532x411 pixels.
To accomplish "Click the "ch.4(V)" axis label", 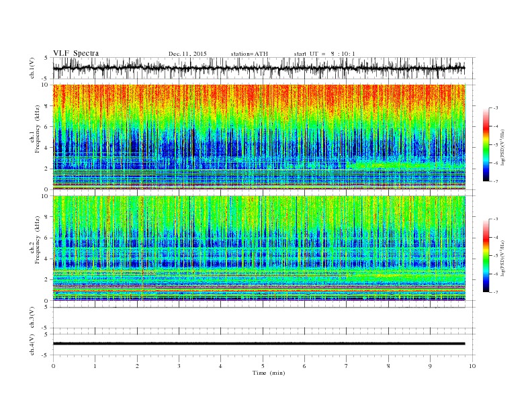I will (32, 345).
